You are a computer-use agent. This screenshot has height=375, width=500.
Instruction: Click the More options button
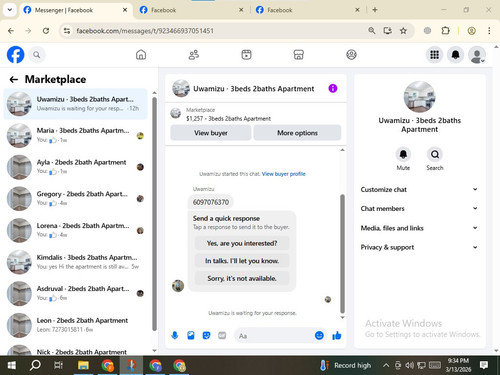(297, 133)
